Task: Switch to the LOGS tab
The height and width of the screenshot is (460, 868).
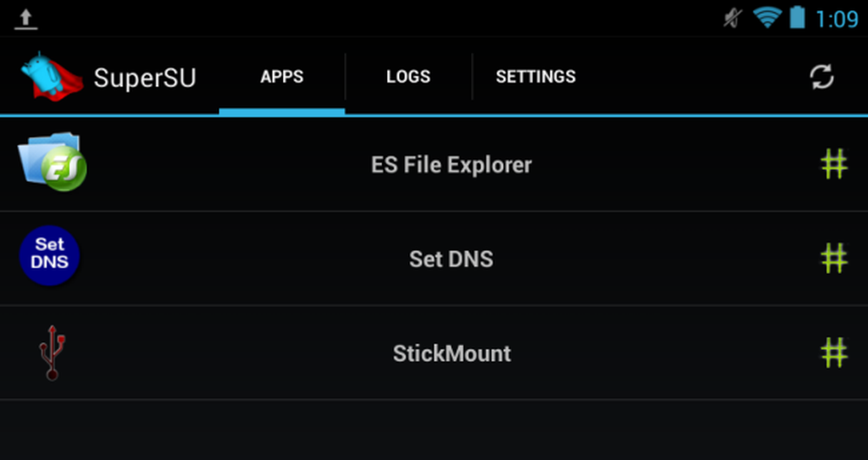Action: [x=409, y=76]
